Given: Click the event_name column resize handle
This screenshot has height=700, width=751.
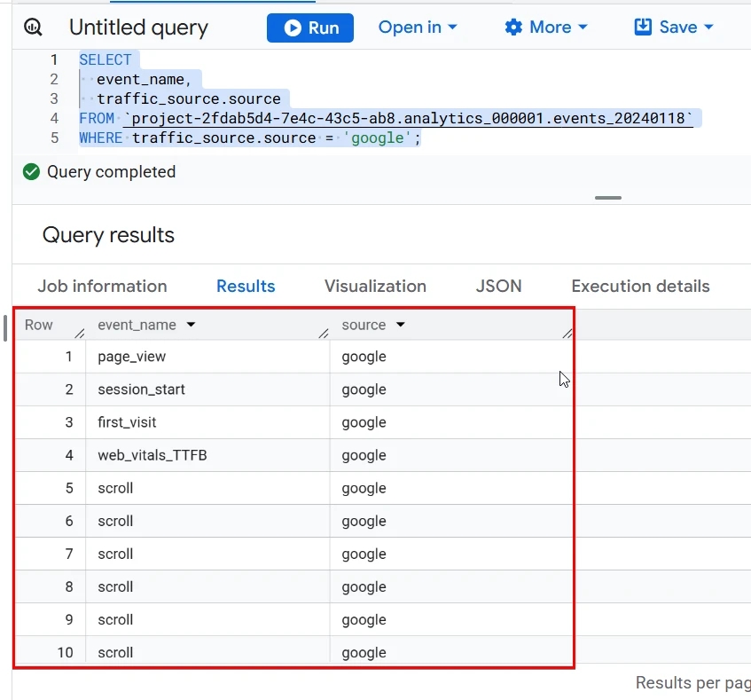Looking at the screenshot, I should point(324,334).
